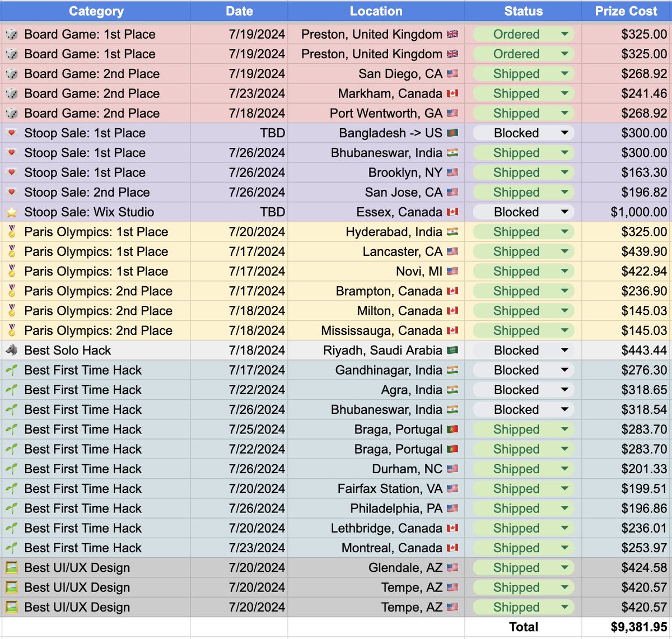
Task: Click the India flag in the Agra row
Action: 452,390
